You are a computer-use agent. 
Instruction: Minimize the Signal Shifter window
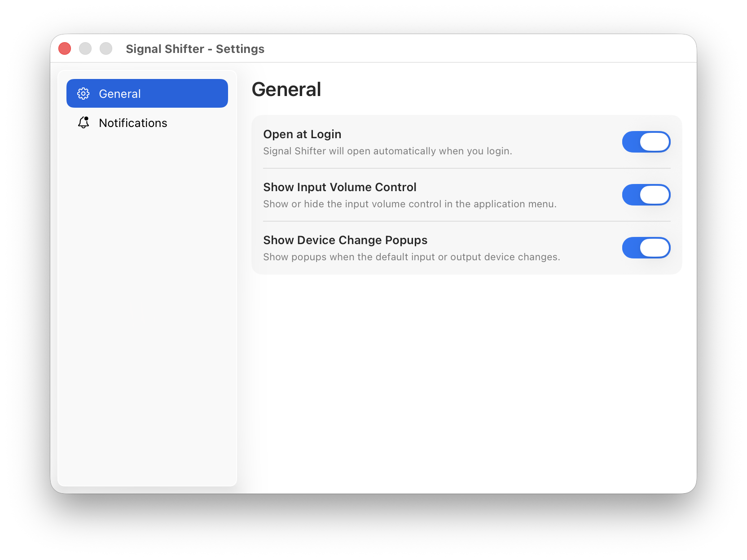point(85,48)
